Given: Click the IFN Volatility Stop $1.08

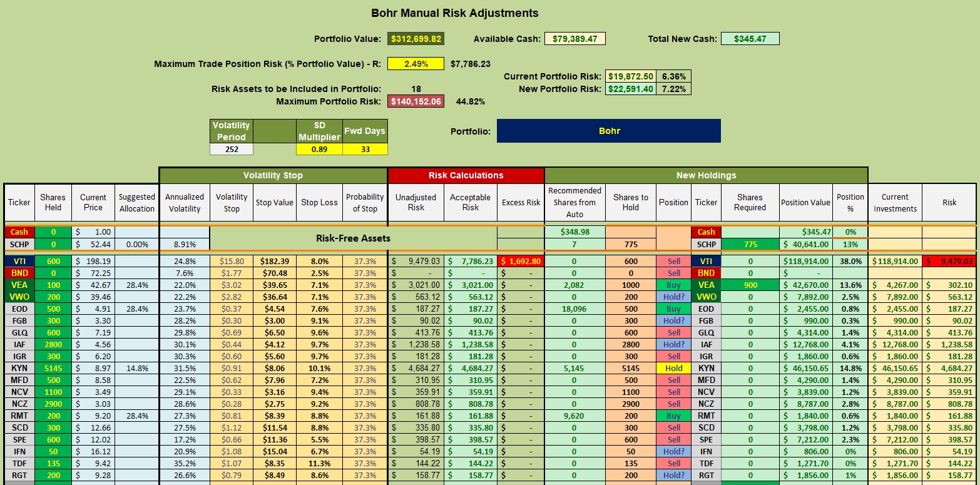Looking at the screenshot, I should click(x=232, y=451).
